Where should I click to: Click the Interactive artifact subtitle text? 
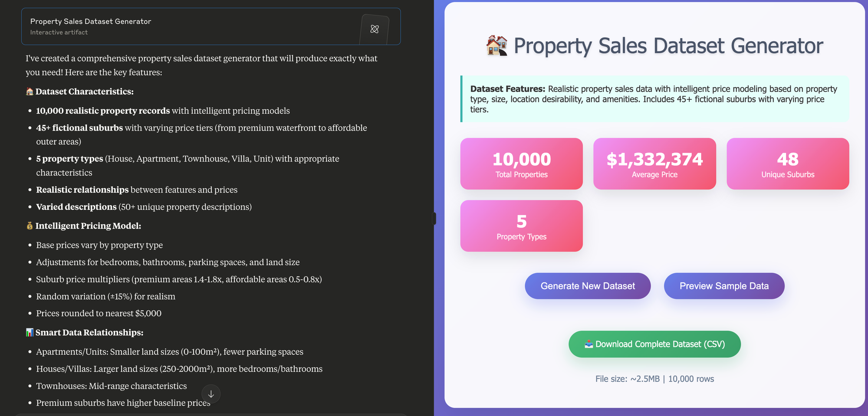tap(59, 33)
